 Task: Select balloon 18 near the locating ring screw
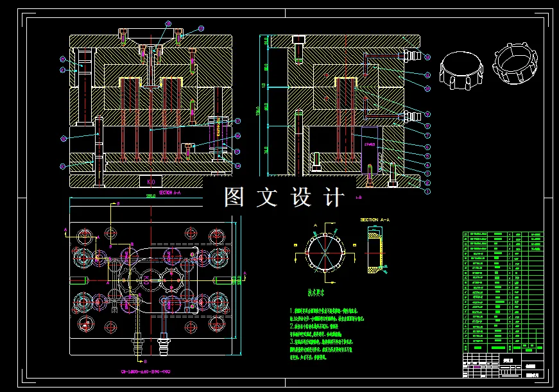point(201,28)
